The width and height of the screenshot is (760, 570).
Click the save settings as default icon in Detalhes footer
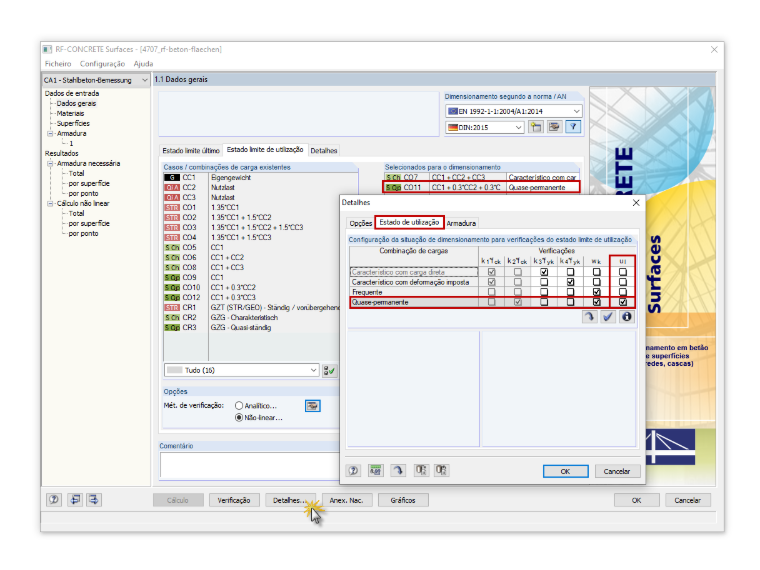441,470
